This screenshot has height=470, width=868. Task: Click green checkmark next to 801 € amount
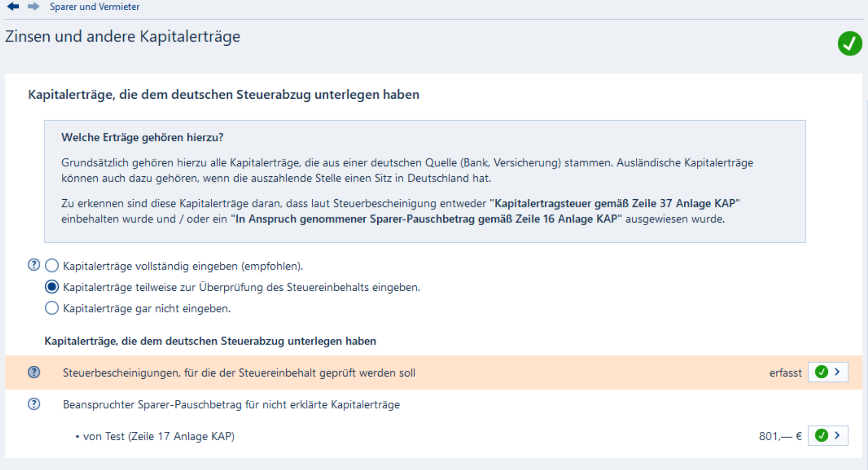(x=821, y=436)
